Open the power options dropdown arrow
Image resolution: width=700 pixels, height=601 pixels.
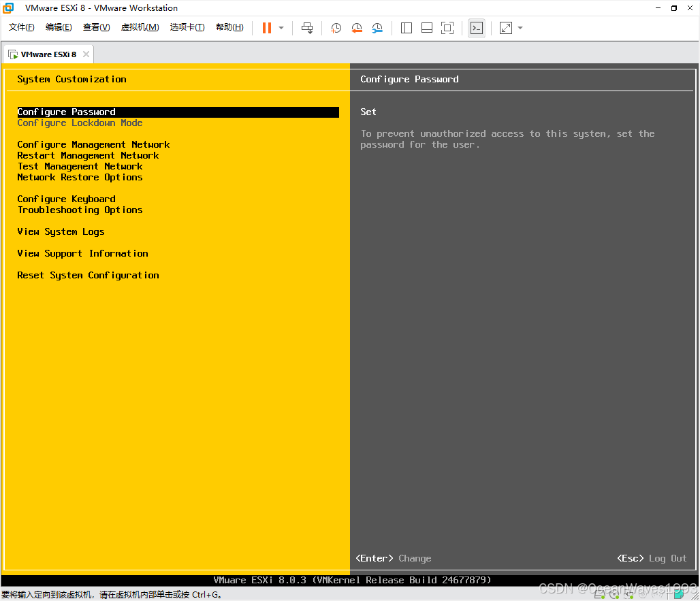click(281, 28)
